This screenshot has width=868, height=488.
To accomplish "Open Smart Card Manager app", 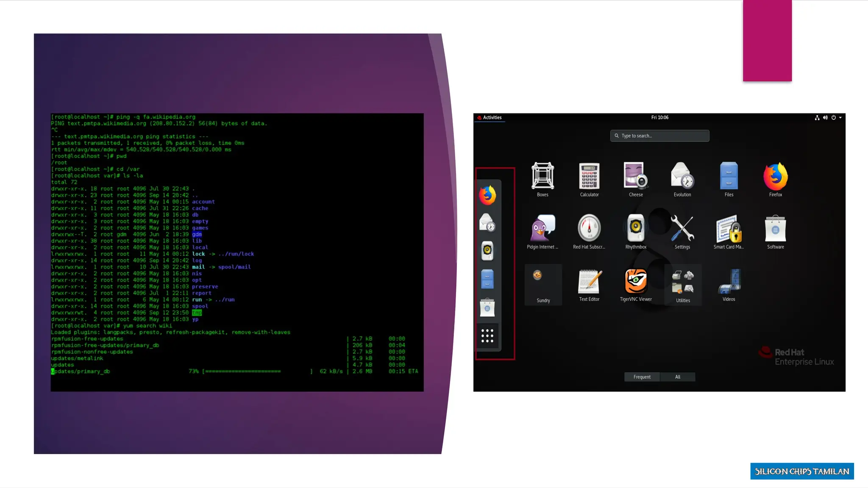I will click(729, 228).
